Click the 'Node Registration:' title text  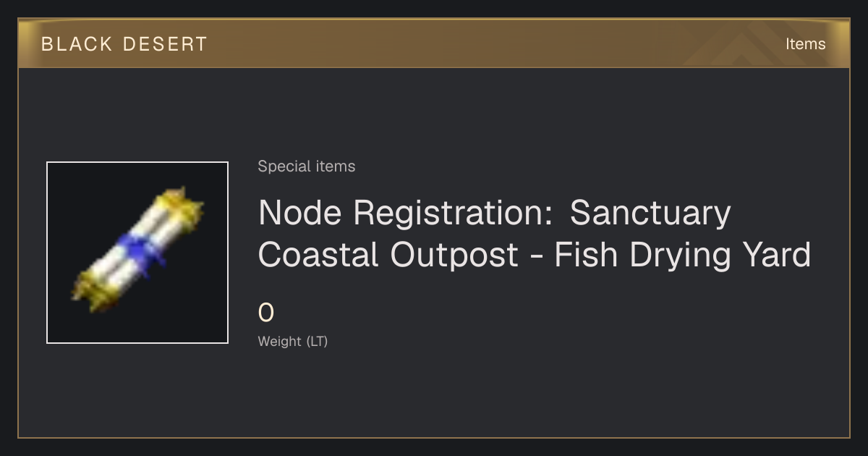click(x=406, y=213)
